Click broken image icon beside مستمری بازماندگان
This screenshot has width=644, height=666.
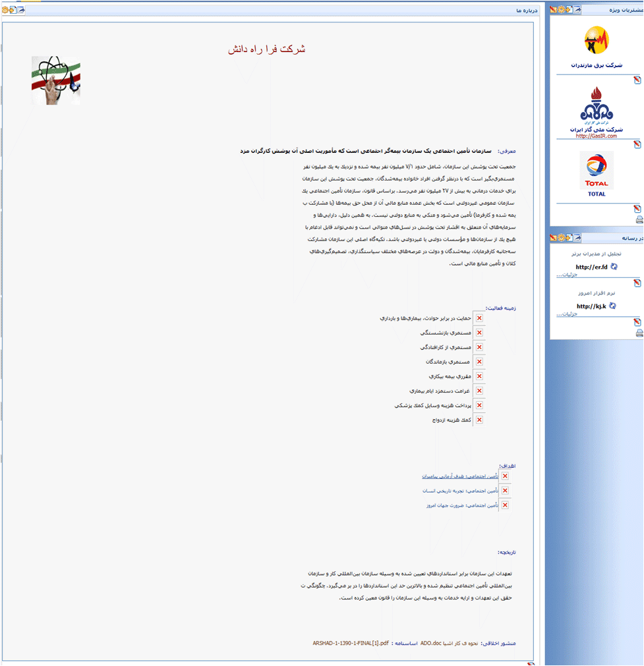pos(479,362)
